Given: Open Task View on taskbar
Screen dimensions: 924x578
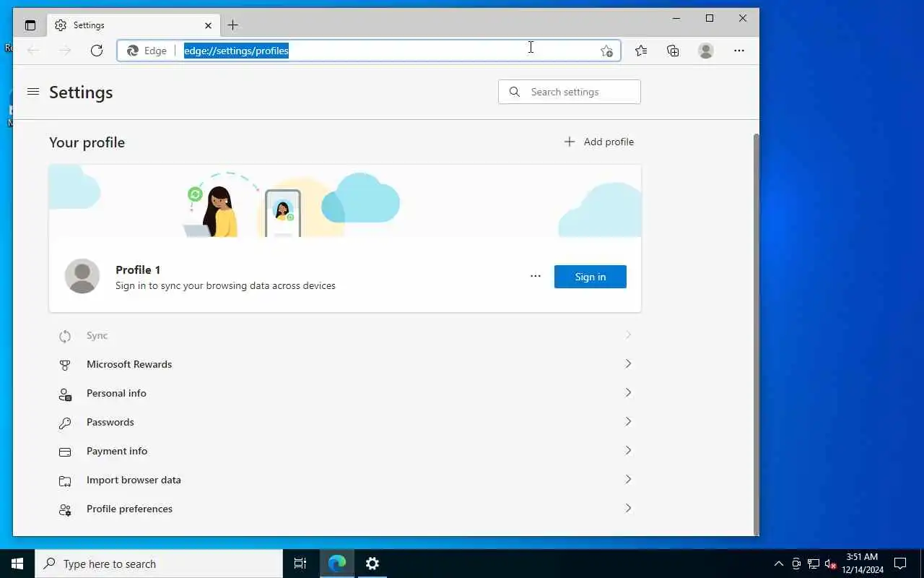Looking at the screenshot, I should pyautogui.click(x=300, y=564).
